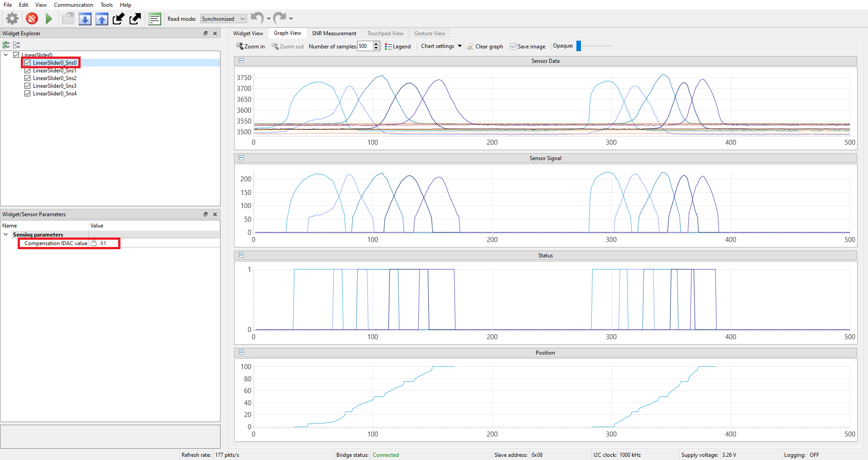868x460 pixels.
Task: Click in the Number of samples field
Action: [x=365, y=46]
